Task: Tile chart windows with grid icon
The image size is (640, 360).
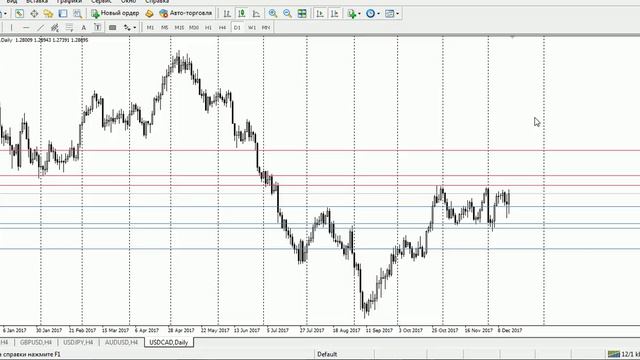Action: [x=302, y=13]
